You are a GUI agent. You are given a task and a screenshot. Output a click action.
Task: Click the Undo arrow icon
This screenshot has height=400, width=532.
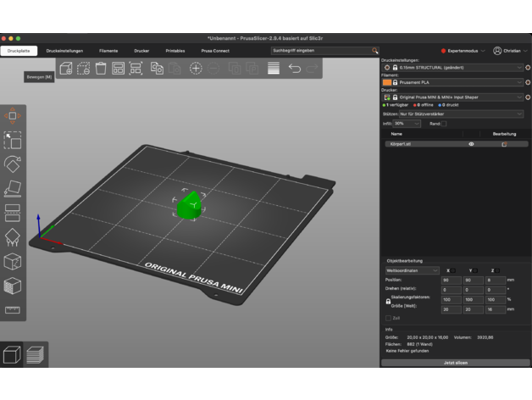coord(295,69)
